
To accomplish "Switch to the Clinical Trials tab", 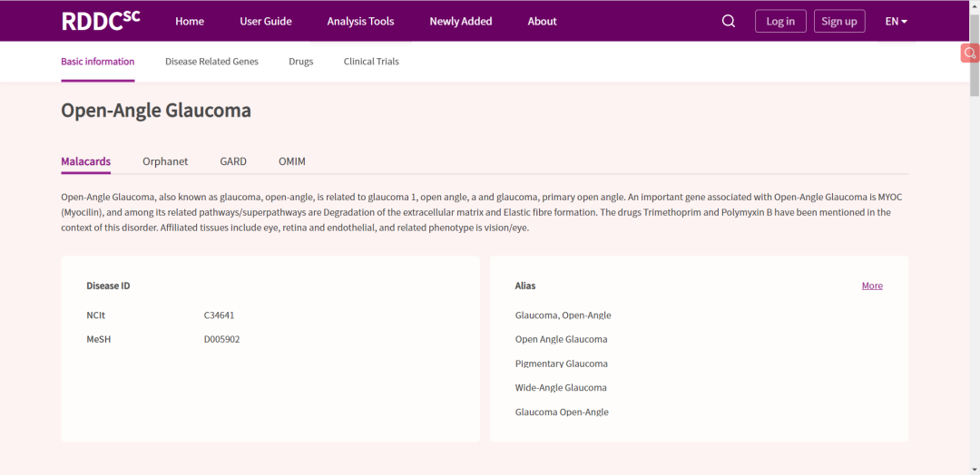I will (371, 62).
